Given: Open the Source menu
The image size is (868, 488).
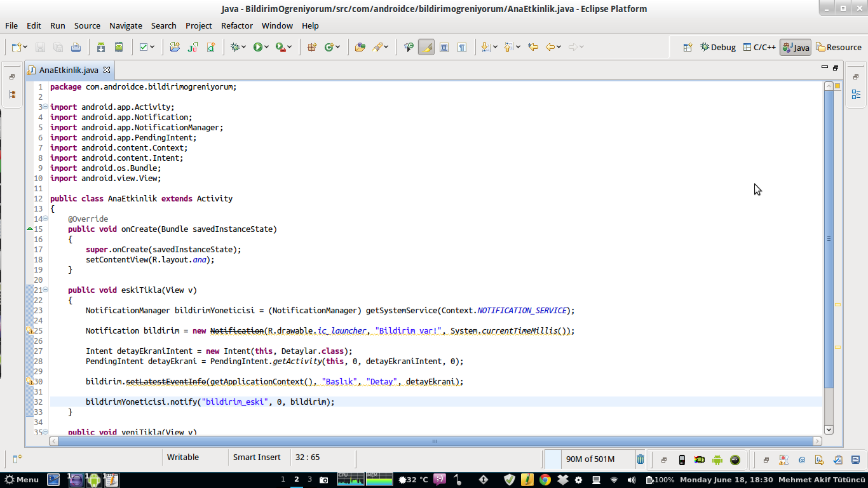Looking at the screenshot, I should coord(87,25).
